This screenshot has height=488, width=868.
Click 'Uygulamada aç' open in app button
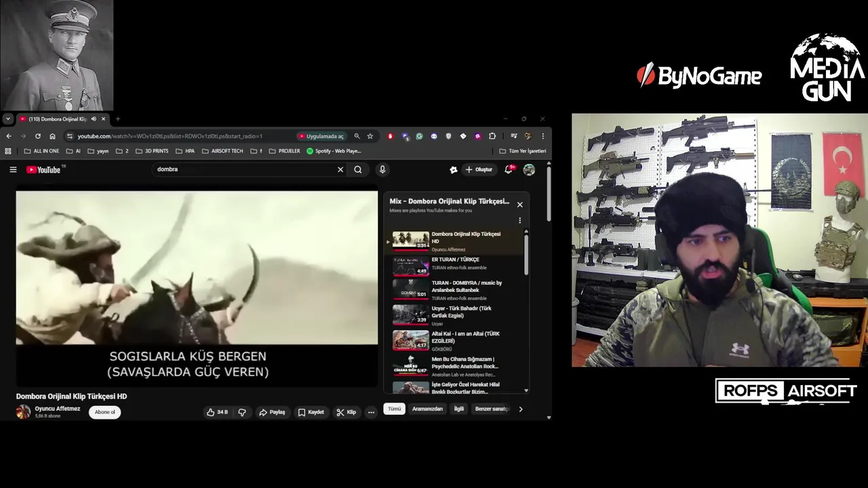click(321, 136)
